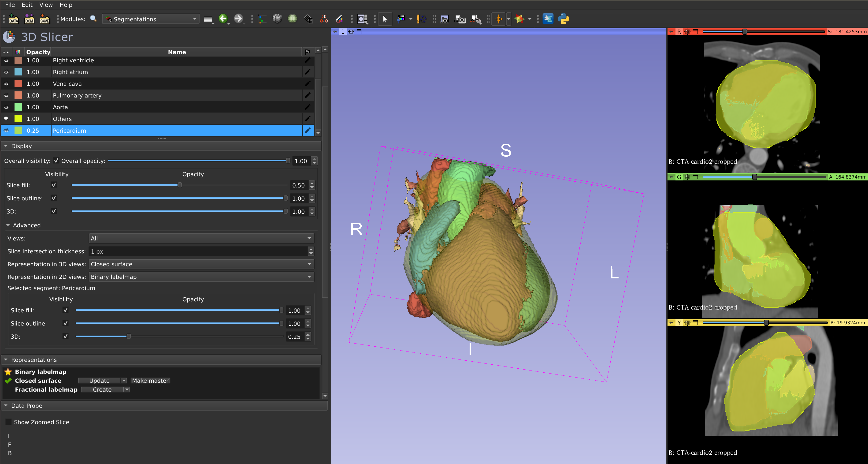Click the module search magnifier icon
868x464 pixels.
click(x=93, y=19)
